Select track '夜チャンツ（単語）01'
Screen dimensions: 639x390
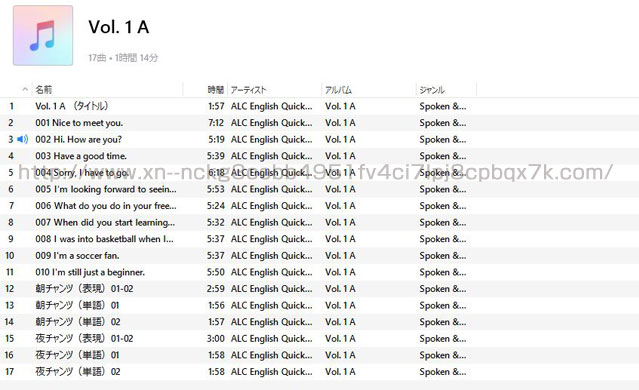coord(77,355)
